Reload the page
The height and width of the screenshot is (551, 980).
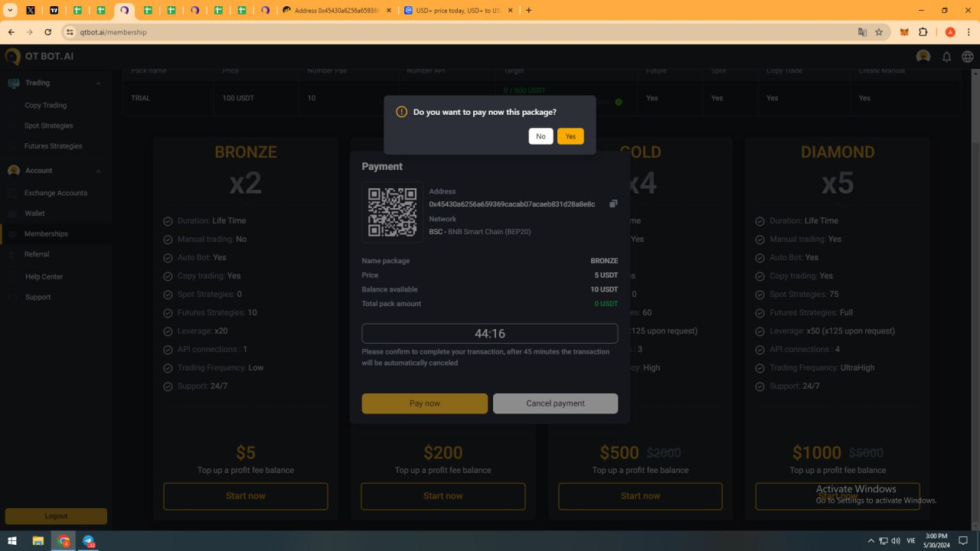tap(48, 32)
